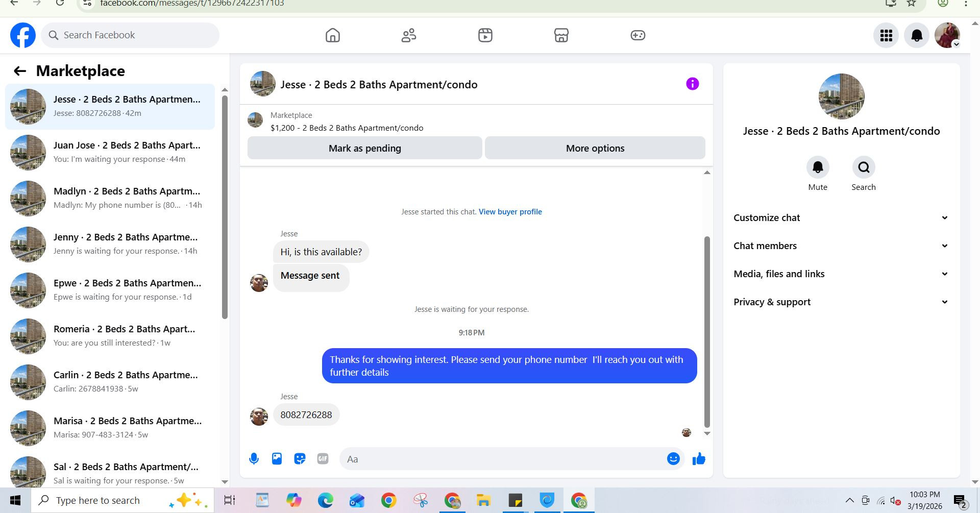
Task: Open the Notifications bell in header
Action: (x=917, y=35)
